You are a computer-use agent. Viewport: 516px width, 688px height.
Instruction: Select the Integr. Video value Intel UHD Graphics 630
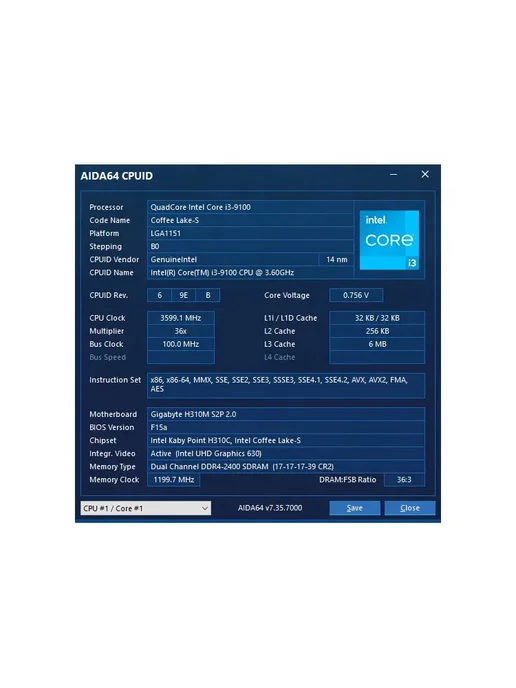point(286,453)
